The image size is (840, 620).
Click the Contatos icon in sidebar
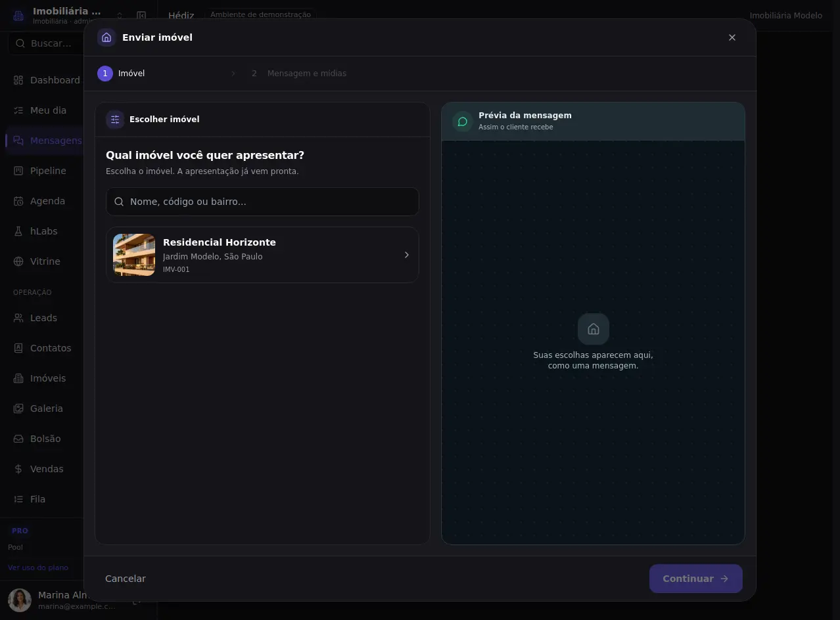(x=18, y=348)
